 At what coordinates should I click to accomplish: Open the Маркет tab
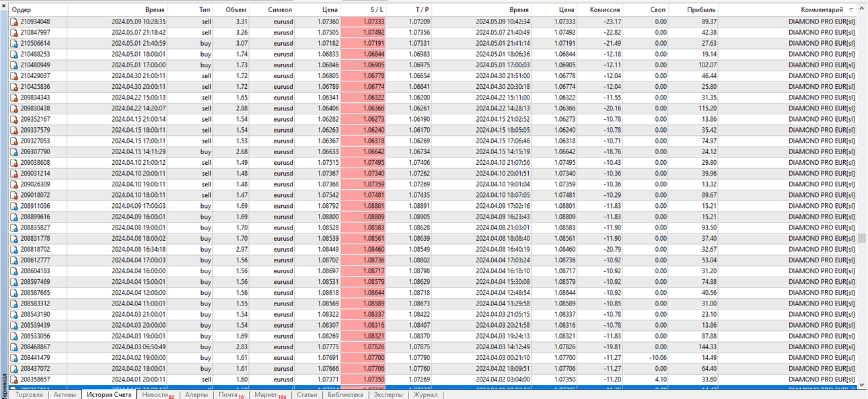[270, 395]
